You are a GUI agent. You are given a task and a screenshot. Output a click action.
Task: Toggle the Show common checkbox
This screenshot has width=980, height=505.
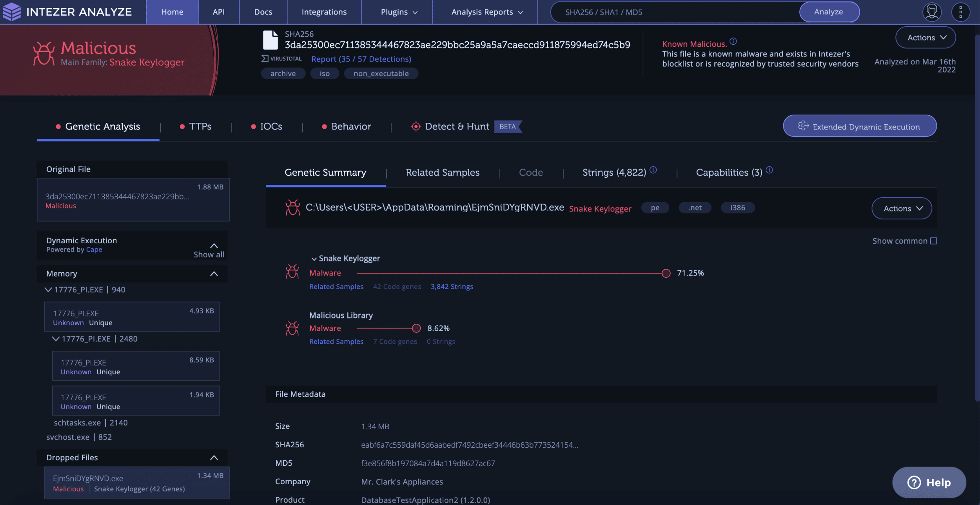pyautogui.click(x=934, y=241)
